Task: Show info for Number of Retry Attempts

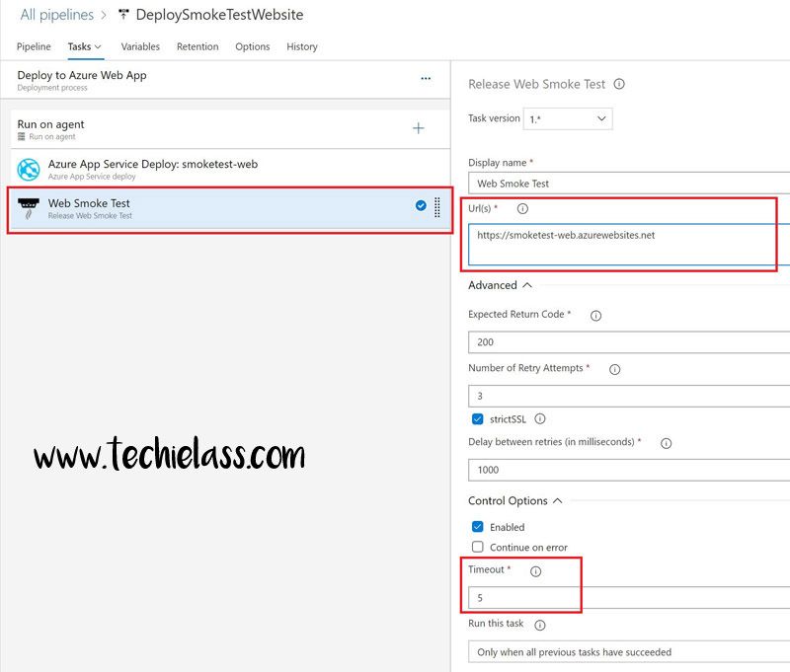Action: 614,369
